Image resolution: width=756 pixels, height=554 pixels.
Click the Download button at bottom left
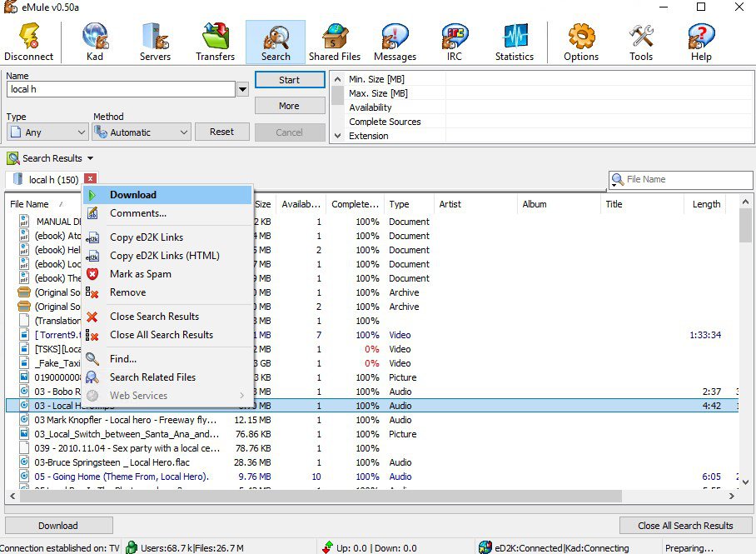[x=58, y=526]
